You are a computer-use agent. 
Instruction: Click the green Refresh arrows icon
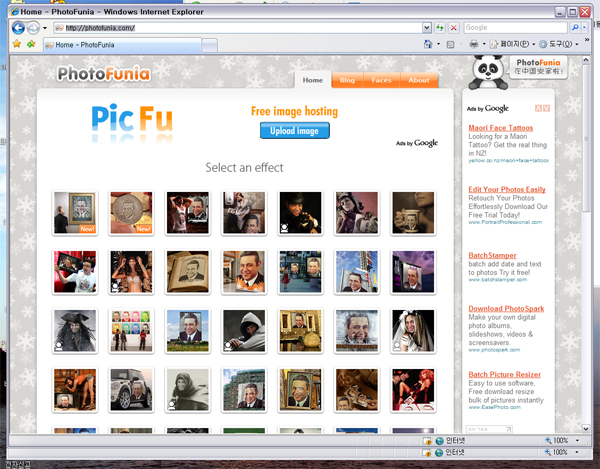[x=440, y=28]
